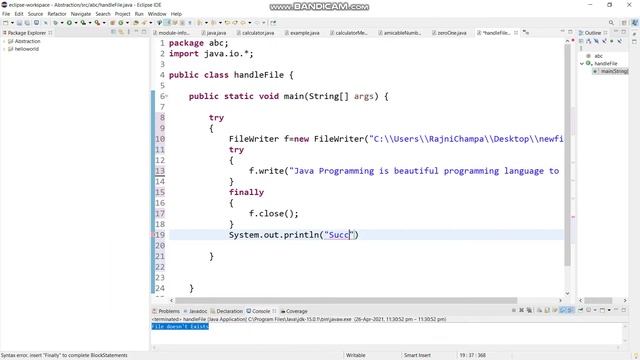Toggle Word Wrap in Console toolbar
640x360 pixels.
point(555,310)
